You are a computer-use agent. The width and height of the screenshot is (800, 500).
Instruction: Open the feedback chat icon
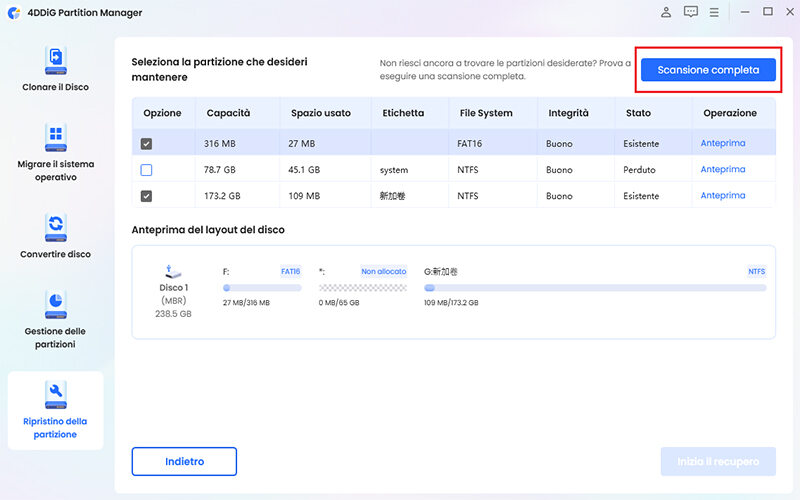pyautogui.click(x=690, y=12)
